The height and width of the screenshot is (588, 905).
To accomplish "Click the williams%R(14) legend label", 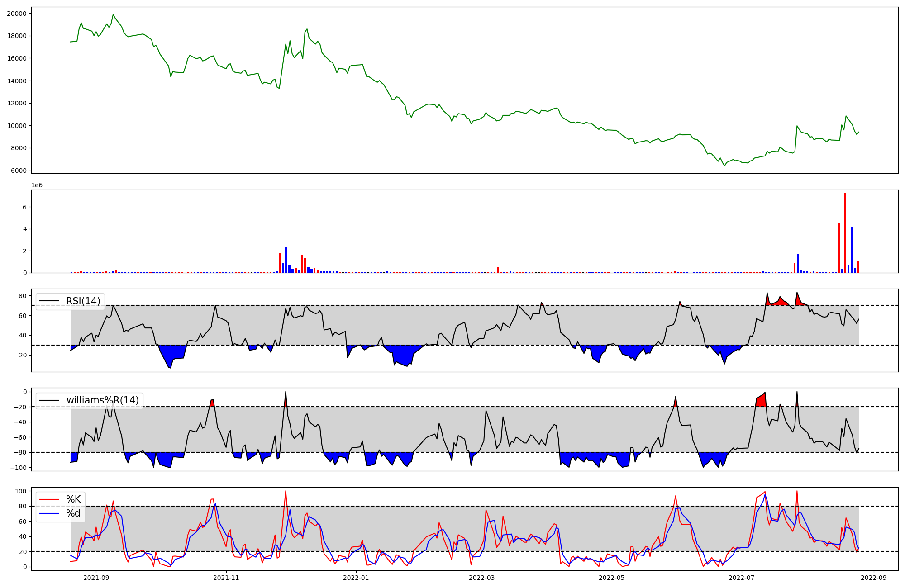I will 102,400.
